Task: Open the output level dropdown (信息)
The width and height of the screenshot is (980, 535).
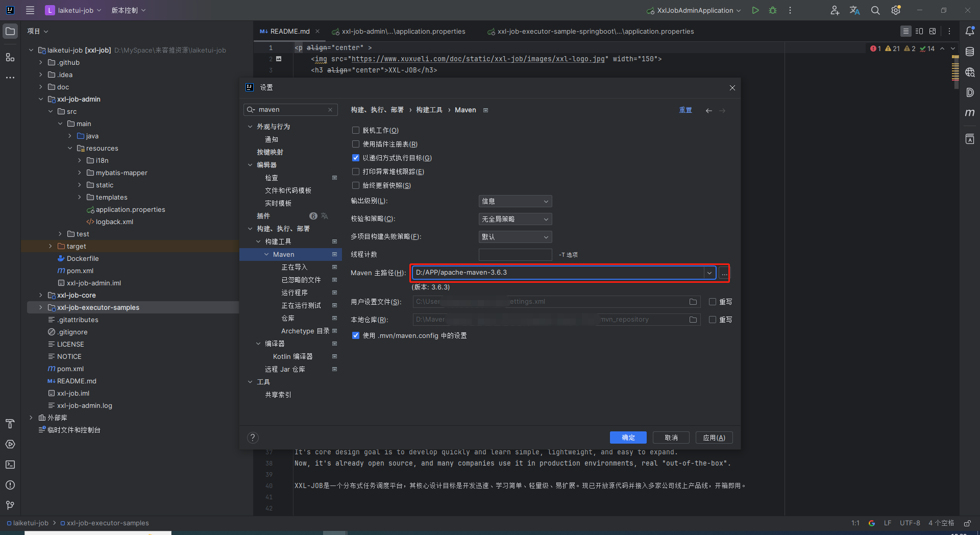Action: pos(515,201)
